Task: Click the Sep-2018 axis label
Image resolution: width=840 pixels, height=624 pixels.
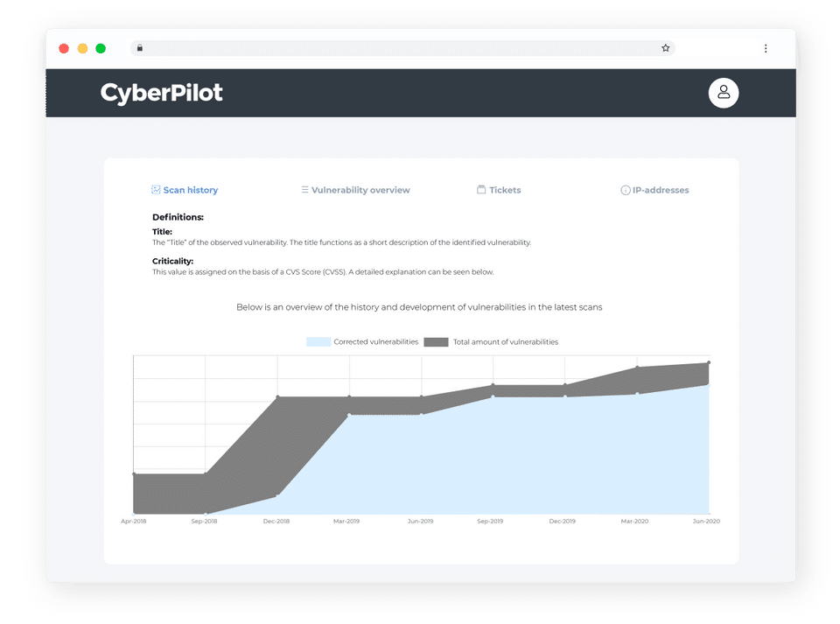Action: pyautogui.click(x=204, y=521)
